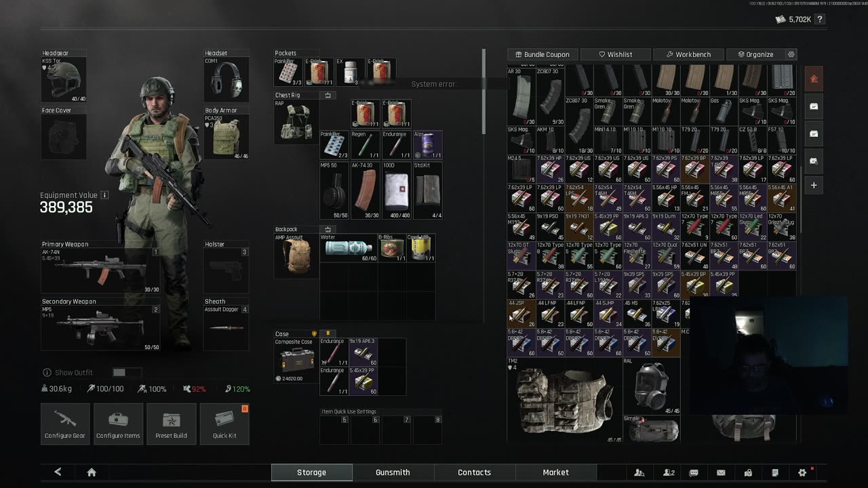Screen dimensions: 868x488
Task: Click the empty Face Cover slot
Action: [64, 136]
